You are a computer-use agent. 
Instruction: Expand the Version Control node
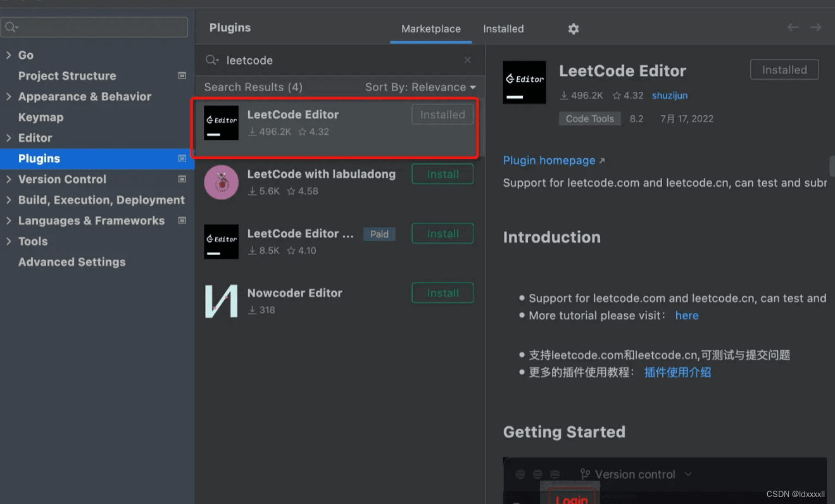[x=8, y=179]
